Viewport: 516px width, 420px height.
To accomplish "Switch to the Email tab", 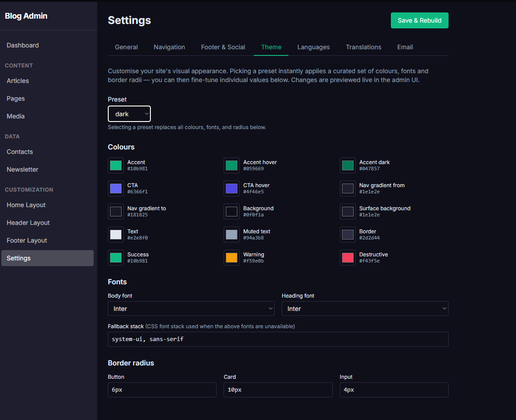I will (x=405, y=47).
